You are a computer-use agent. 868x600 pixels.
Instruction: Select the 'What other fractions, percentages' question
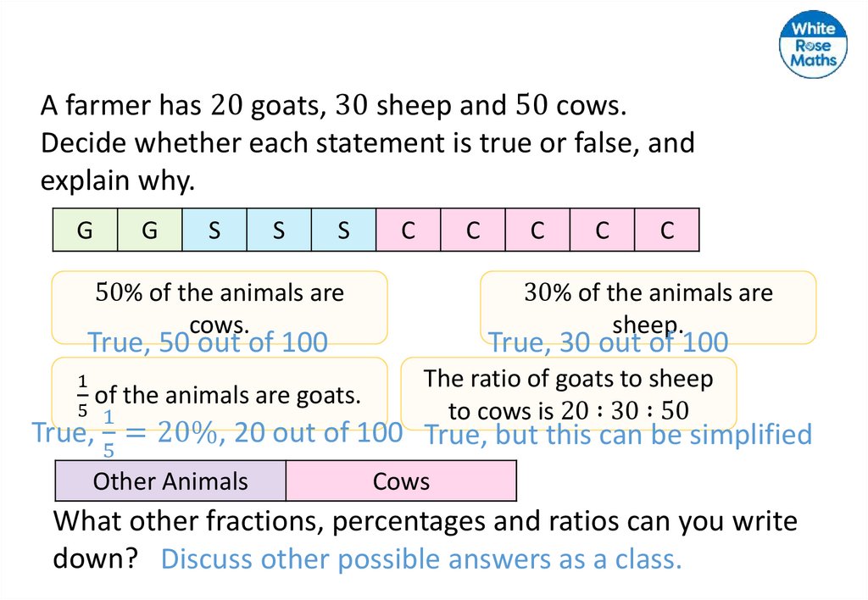(426, 521)
